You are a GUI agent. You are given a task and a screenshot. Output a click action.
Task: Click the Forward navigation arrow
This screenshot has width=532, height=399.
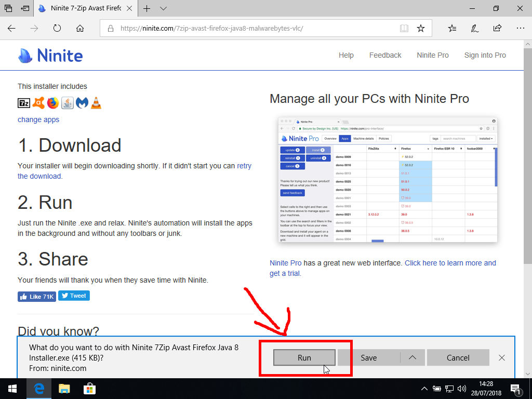[34, 28]
